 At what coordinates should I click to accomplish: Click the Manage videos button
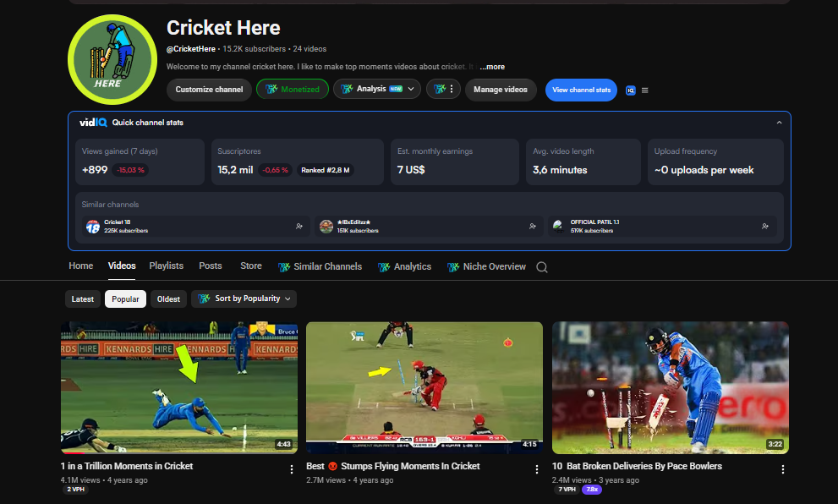(x=501, y=90)
